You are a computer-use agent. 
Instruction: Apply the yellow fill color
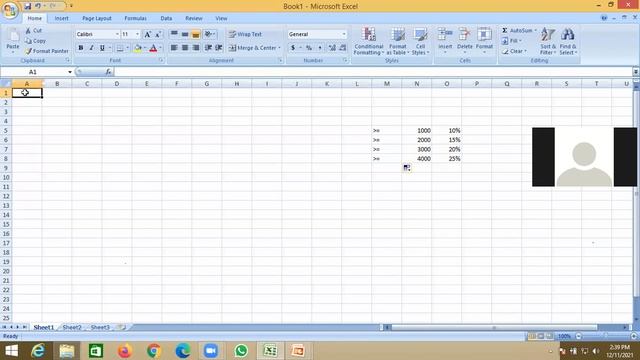coord(138,48)
